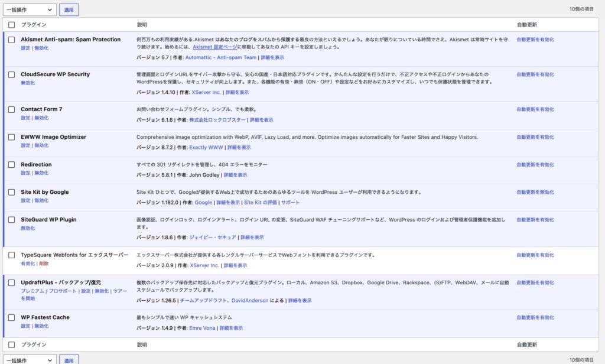Viewport: 605px width, 364px height.
Task: Open the bottom 一括操作 bulk action dropdown
Action: click(30, 360)
